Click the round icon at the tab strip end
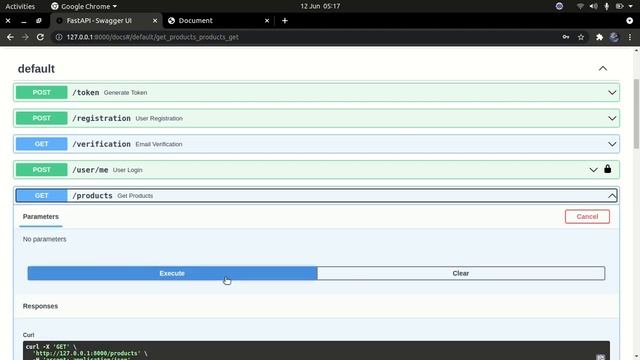The width and height of the screenshot is (640, 360). pos(629,20)
